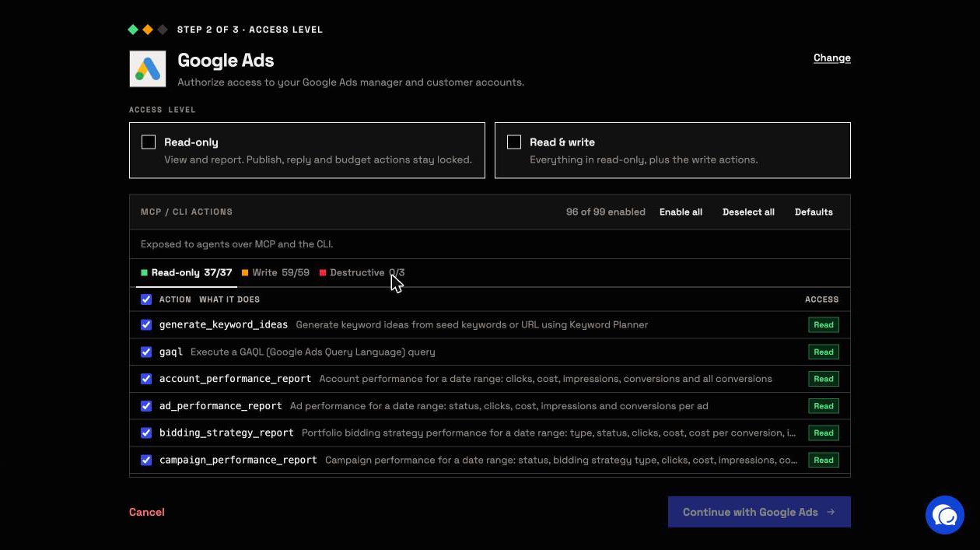Click the Read badge on ad_performance_report row
This screenshot has width=980, height=550.
pos(824,406)
